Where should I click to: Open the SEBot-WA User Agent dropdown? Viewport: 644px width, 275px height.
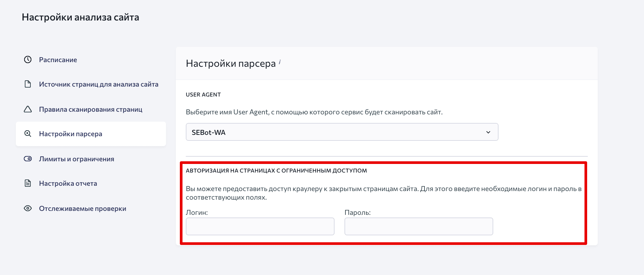pyautogui.click(x=342, y=132)
